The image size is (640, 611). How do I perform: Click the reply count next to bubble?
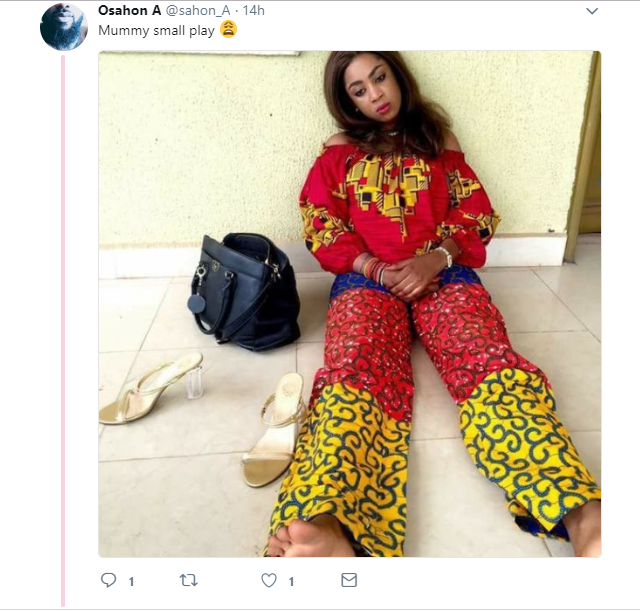pyautogui.click(x=131, y=581)
